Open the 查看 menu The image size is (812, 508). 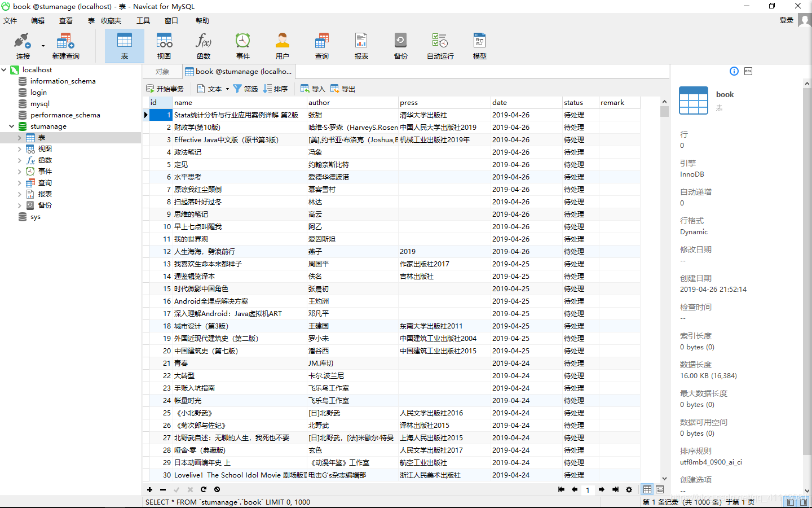click(66, 21)
